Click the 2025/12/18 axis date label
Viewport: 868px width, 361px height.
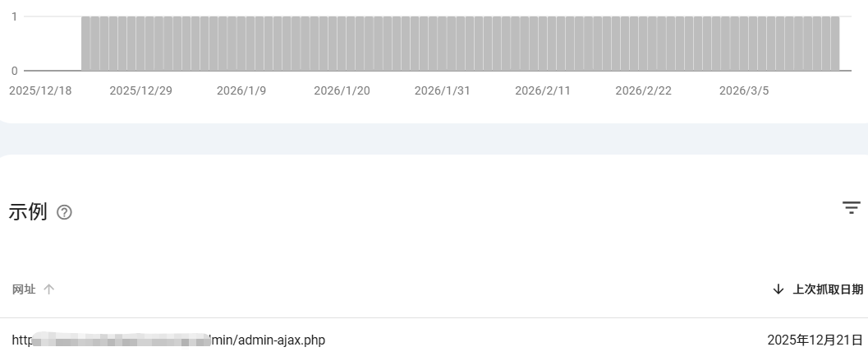coord(40,90)
